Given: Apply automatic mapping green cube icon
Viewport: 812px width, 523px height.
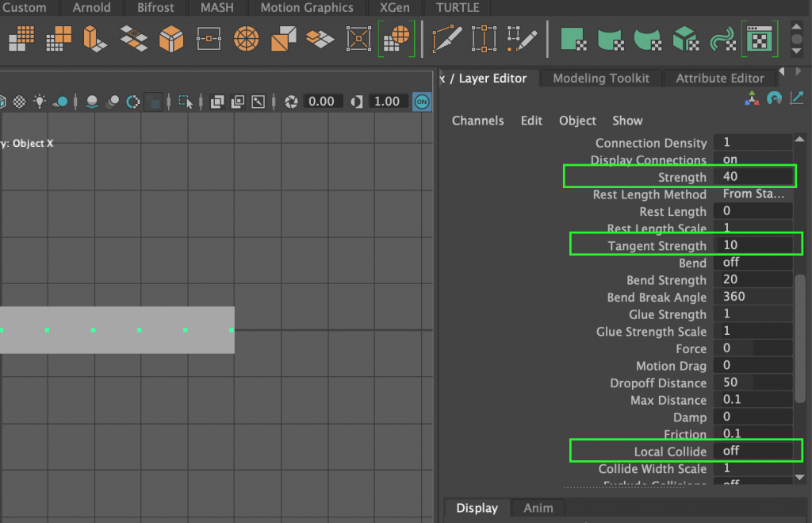Looking at the screenshot, I should [686, 39].
